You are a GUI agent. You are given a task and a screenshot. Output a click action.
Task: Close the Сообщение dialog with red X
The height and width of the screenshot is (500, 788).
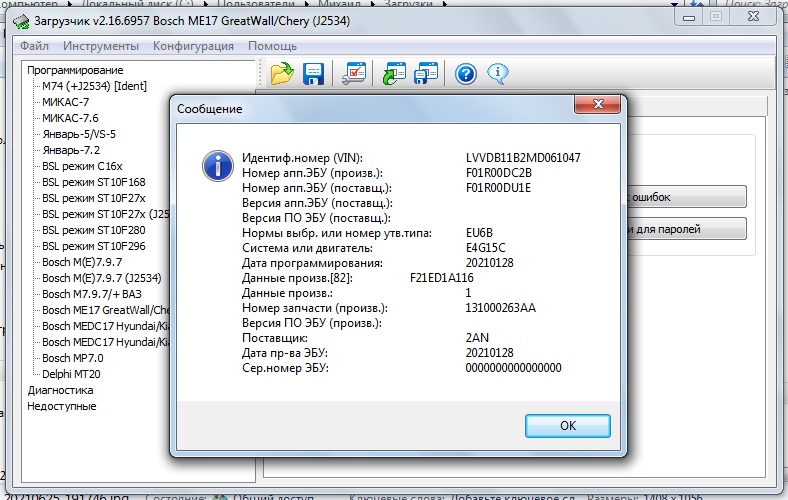[x=598, y=104]
